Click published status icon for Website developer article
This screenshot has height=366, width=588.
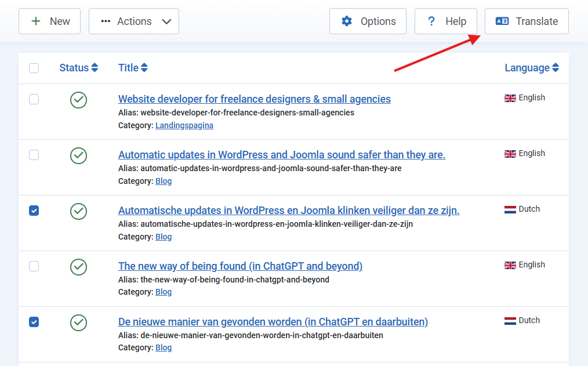coord(78,100)
